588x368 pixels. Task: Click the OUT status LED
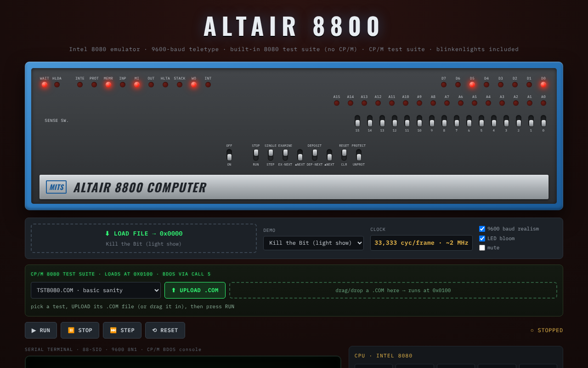[x=151, y=85]
